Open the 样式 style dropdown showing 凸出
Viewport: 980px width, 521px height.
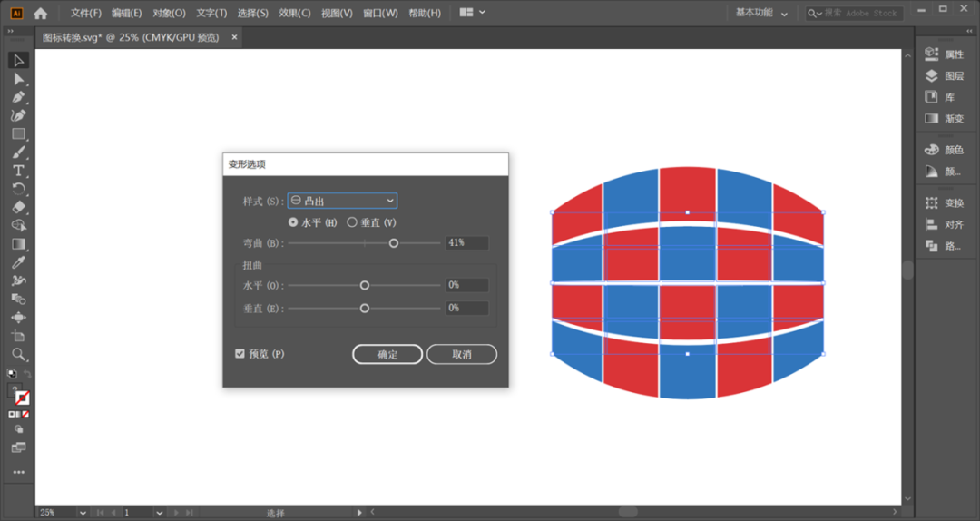[342, 201]
